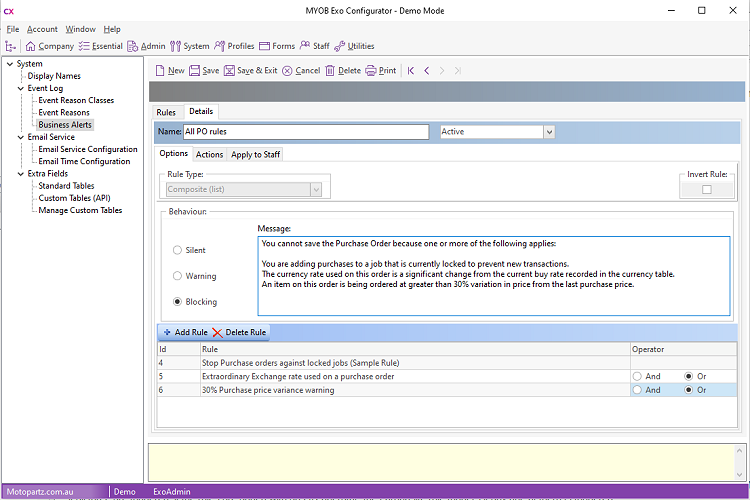Collapse the Extra Fields tree node
This screenshot has height=500, width=750.
pos(21,174)
